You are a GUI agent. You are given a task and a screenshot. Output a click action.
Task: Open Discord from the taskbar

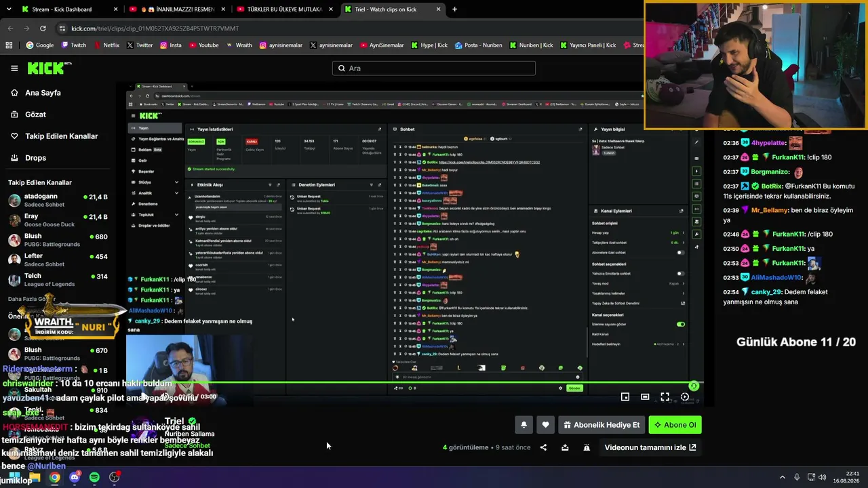(75, 477)
